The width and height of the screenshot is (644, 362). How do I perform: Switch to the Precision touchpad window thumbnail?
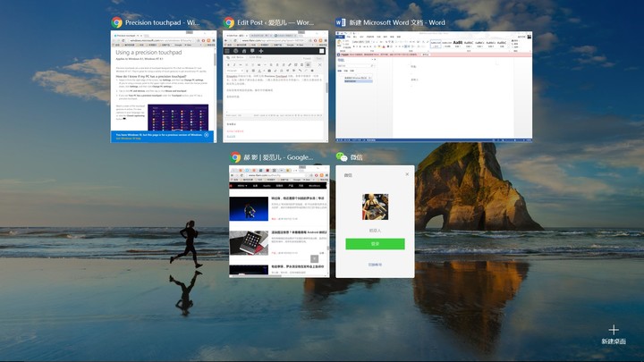click(162, 86)
